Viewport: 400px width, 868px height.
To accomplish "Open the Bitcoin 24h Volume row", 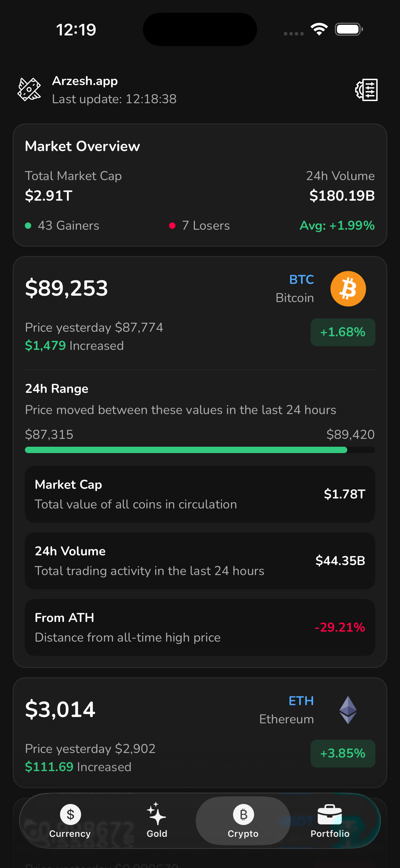I will (200, 561).
